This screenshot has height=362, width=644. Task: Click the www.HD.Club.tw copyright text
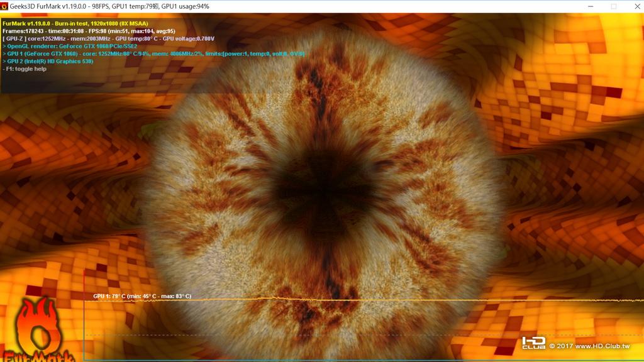pos(589,346)
